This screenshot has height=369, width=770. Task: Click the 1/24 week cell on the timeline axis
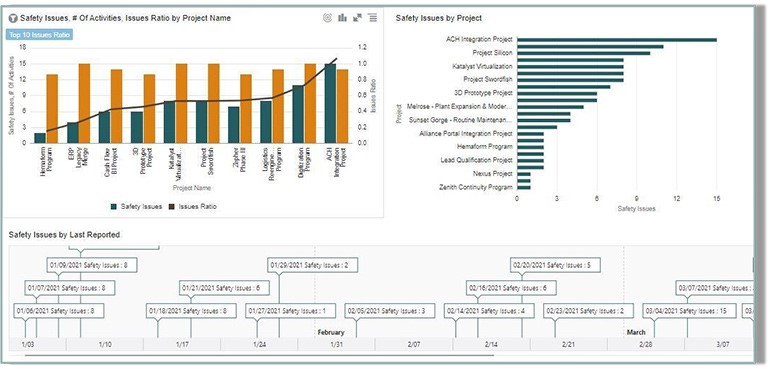[x=259, y=344]
